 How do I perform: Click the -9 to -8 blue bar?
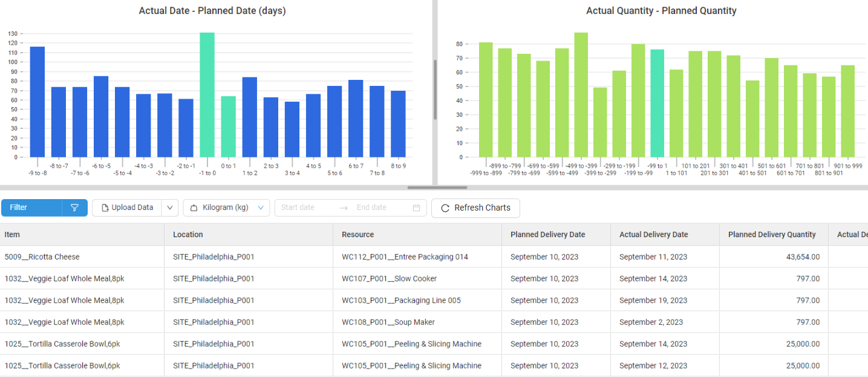(x=38, y=102)
